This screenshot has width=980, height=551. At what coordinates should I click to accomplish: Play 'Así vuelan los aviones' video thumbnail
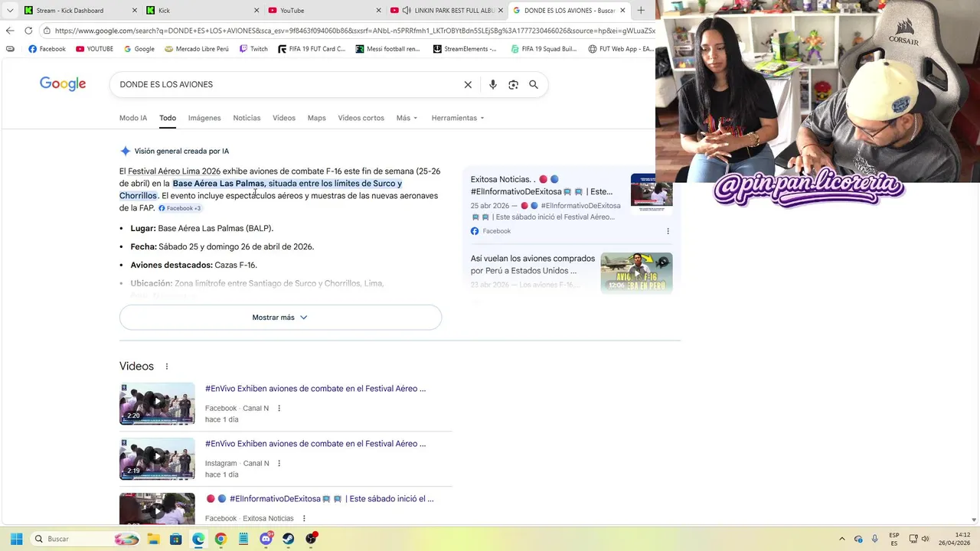coord(636,272)
